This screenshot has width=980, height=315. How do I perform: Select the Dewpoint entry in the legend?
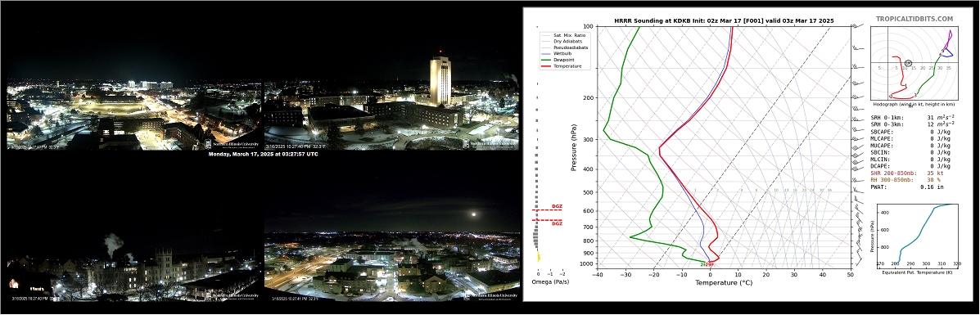564,60
